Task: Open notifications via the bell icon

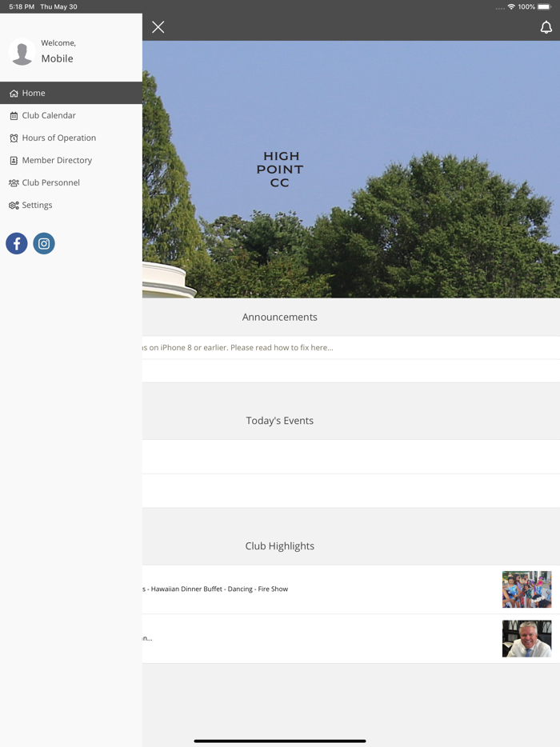Action: tap(546, 27)
